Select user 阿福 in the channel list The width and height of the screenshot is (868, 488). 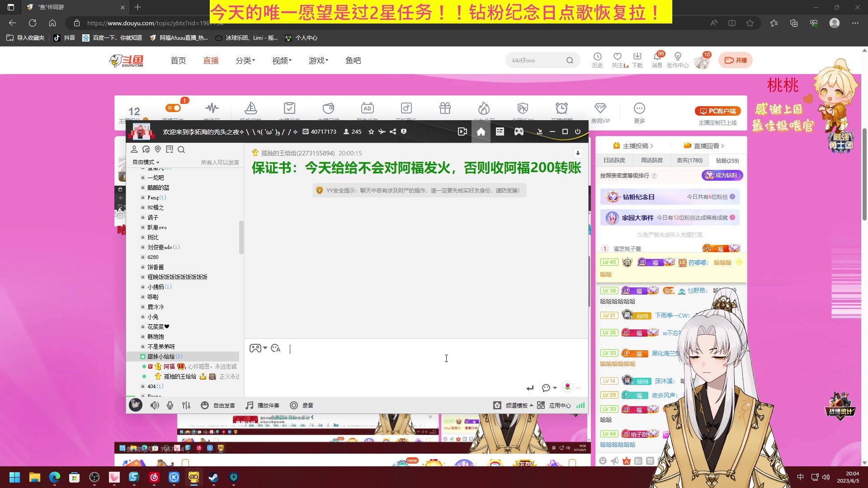click(169, 366)
